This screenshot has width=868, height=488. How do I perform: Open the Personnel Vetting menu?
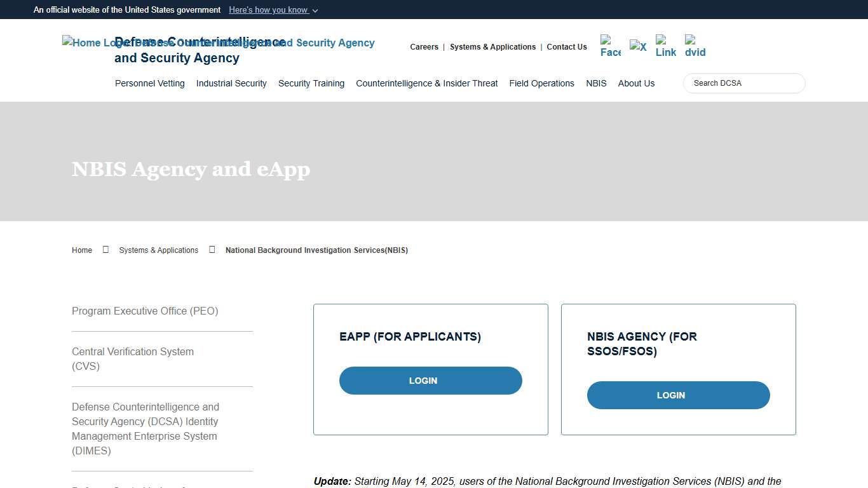(x=150, y=83)
